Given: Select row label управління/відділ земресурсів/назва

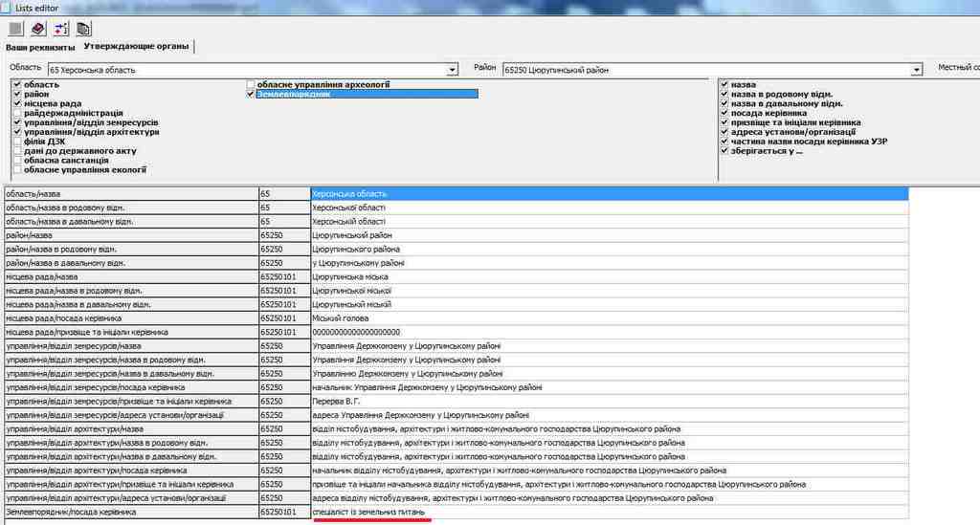Looking at the screenshot, I should pyautogui.click(x=131, y=346).
